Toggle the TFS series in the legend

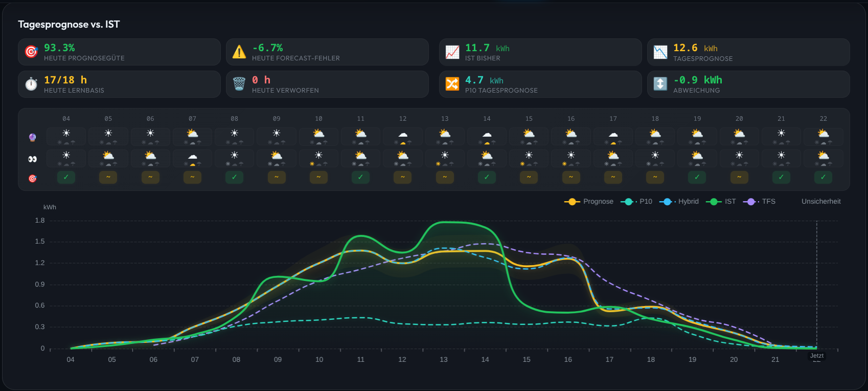[759, 202]
